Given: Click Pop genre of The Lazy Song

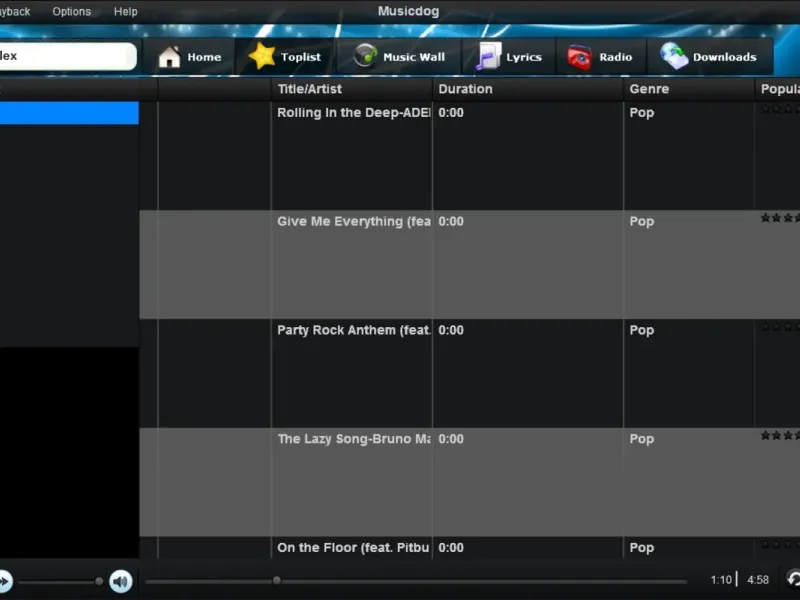Looking at the screenshot, I should tap(642, 439).
